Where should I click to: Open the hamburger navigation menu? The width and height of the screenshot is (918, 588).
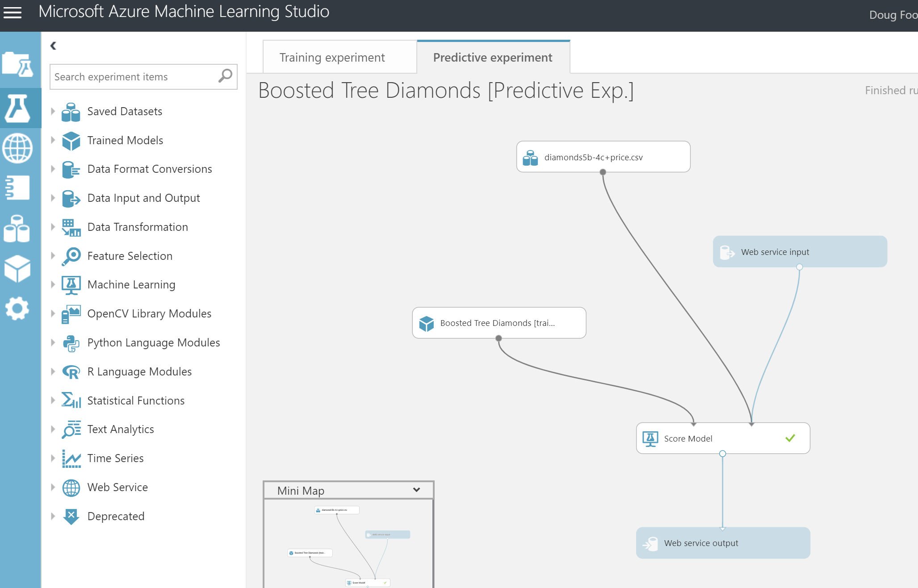point(13,12)
